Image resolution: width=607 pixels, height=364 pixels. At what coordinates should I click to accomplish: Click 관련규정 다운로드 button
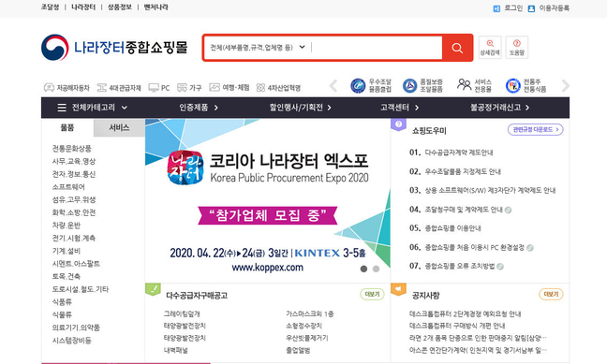pos(536,129)
